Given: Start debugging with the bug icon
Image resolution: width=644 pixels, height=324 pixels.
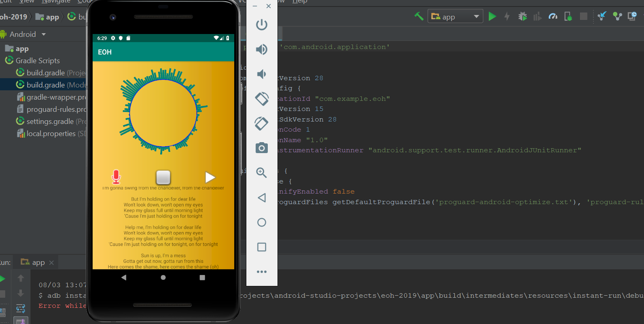Looking at the screenshot, I should point(523,17).
